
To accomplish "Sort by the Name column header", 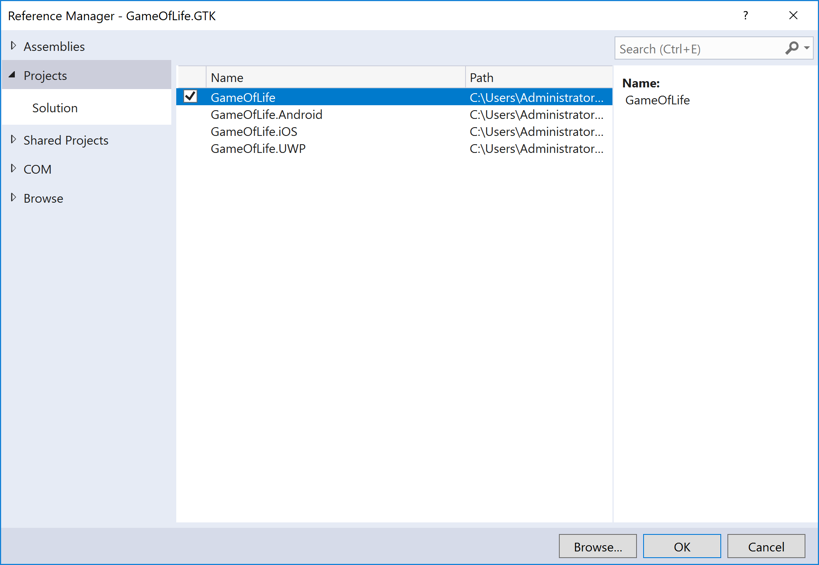I will (335, 77).
